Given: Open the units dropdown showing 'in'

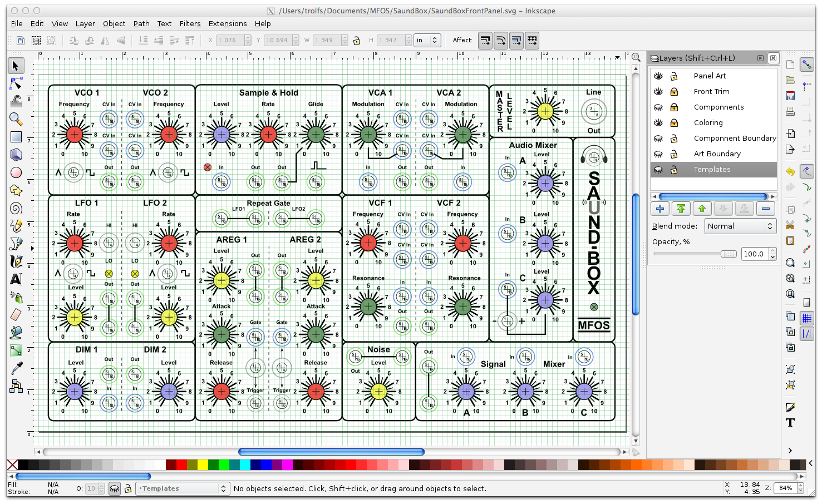Looking at the screenshot, I should click(427, 40).
